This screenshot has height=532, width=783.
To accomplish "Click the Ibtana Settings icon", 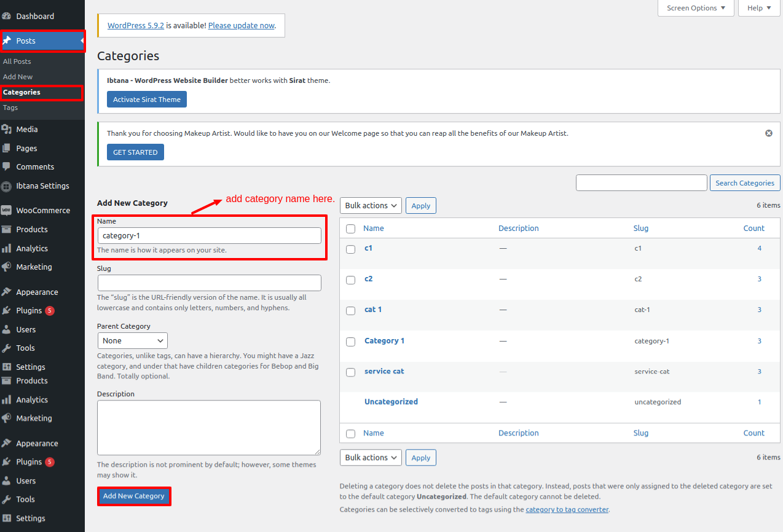I will point(7,186).
